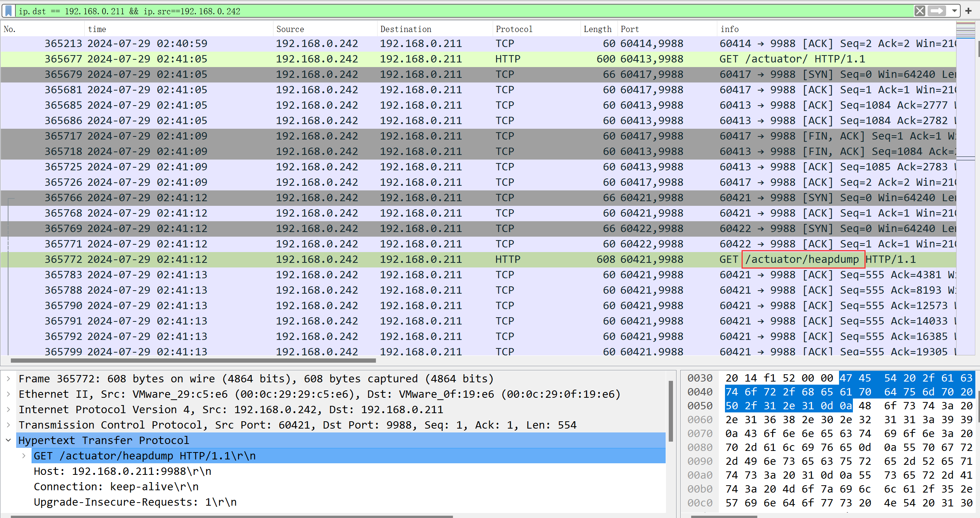Expand Transmission Control Protocol node
The height and width of the screenshot is (518, 980).
tap(8, 425)
